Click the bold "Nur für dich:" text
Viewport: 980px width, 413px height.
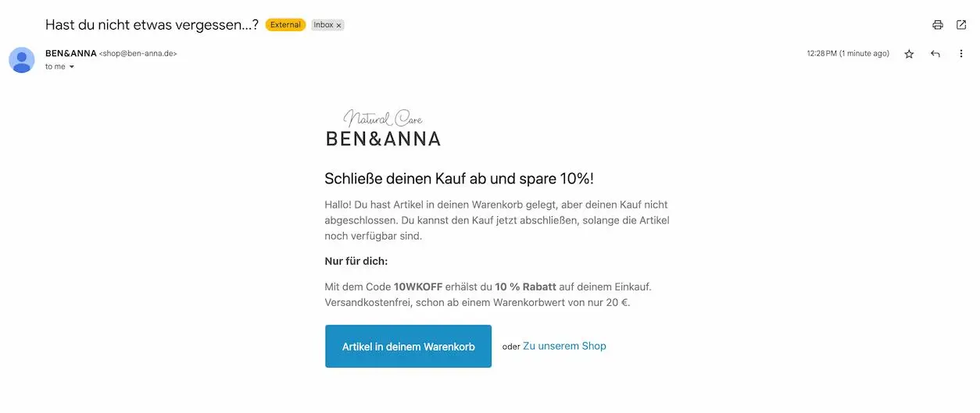356,261
